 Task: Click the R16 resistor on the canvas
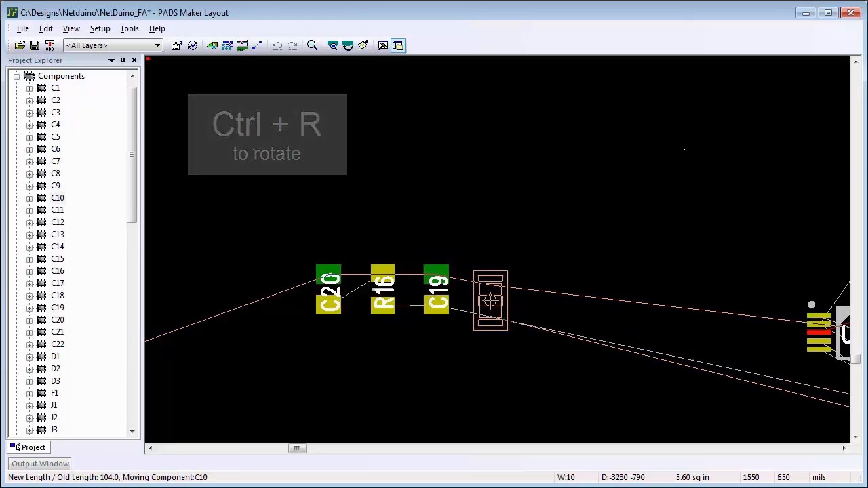point(382,289)
